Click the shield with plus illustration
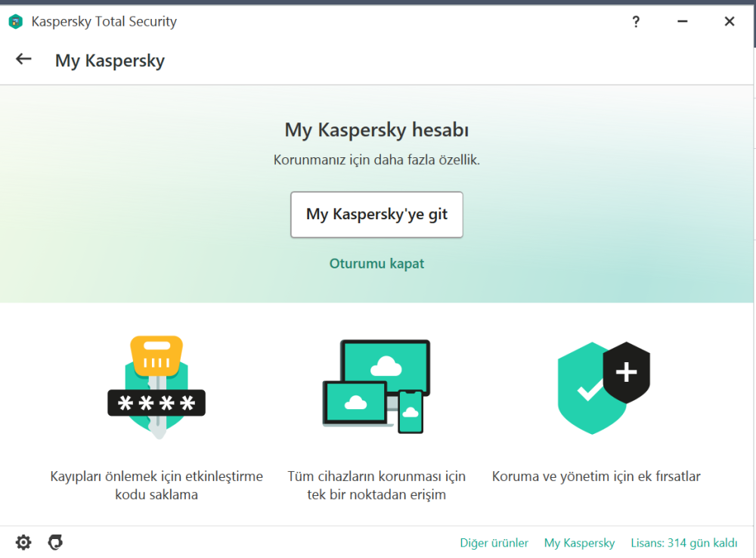This screenshot has width=756, height=558. (603, 388)
